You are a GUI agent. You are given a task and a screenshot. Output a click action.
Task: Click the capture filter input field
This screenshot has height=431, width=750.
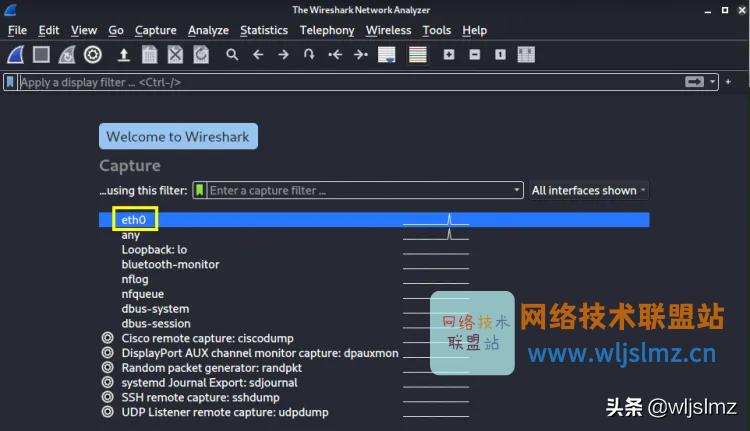click(x=359, y=190)
